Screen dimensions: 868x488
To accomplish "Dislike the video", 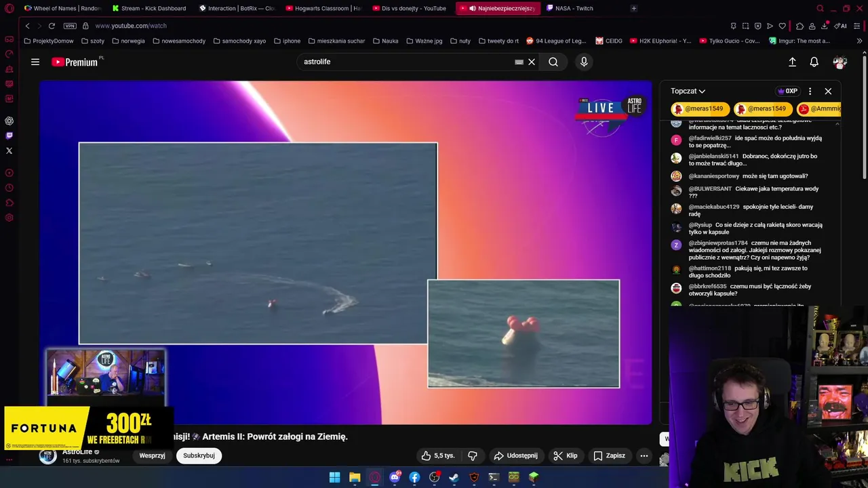I will (473, 455).
